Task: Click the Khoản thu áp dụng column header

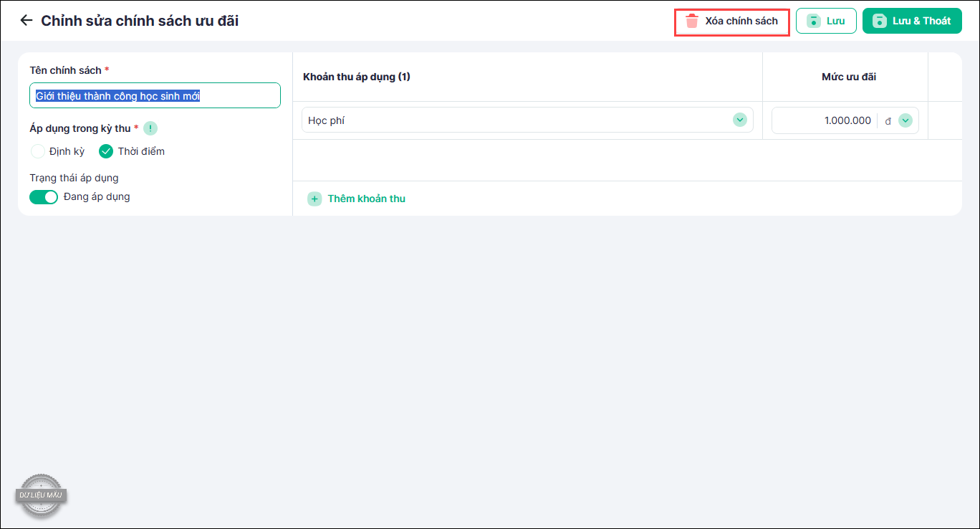Action: coord(357,77)
